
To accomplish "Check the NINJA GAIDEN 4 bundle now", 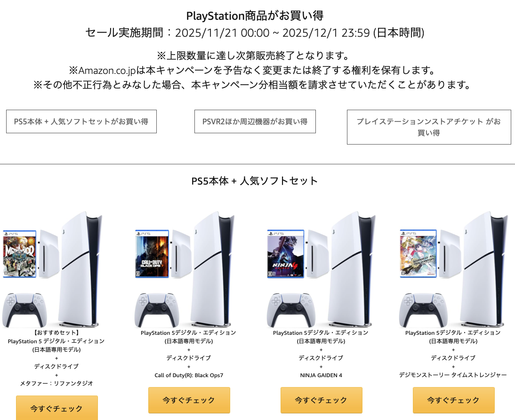I will [x=321, y=400].
